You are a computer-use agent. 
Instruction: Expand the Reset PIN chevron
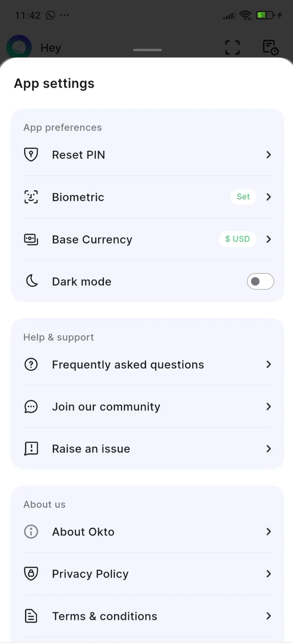(268, 155)
